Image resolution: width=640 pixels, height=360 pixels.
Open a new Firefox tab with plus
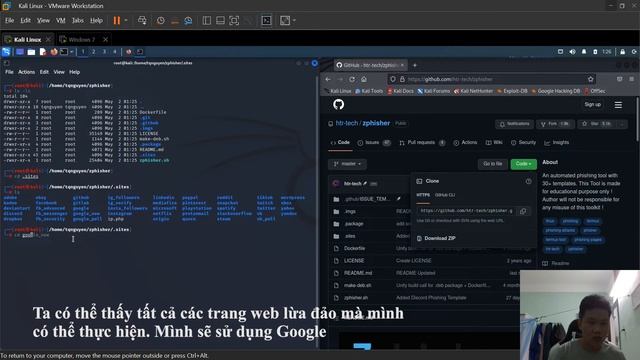pyautogui.click(x=415, y=65)
